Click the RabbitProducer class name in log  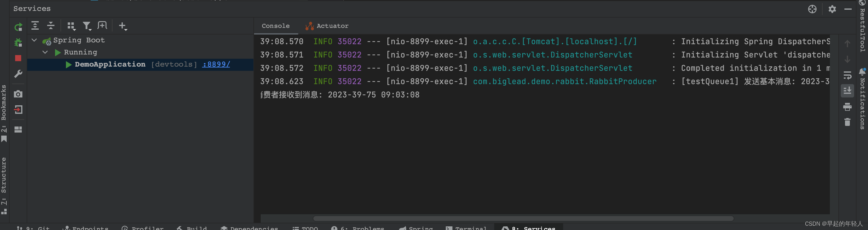(x=622, y=82)
